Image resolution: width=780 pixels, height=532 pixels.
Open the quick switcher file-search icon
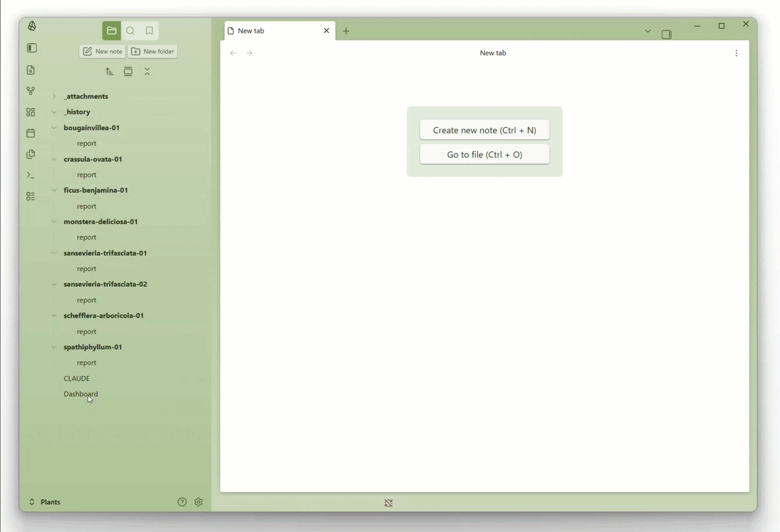click(x=30, y=70)
